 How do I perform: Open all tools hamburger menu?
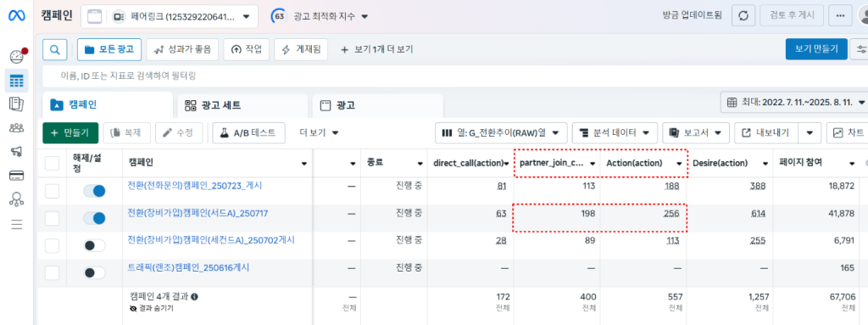17,224
